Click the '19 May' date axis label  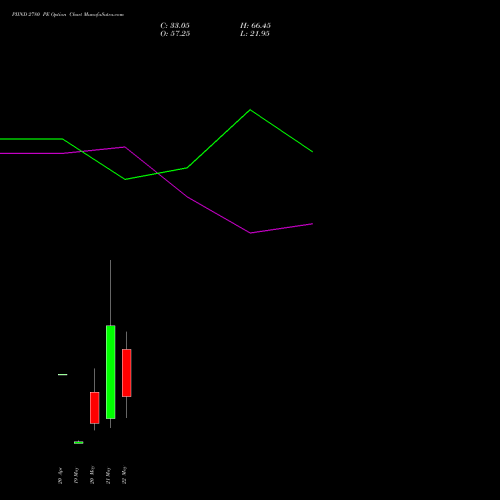pos(76,476)
